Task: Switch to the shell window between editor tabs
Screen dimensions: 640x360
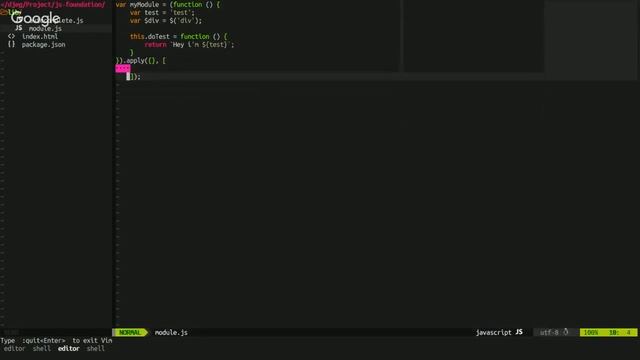Action: point(42,349)
